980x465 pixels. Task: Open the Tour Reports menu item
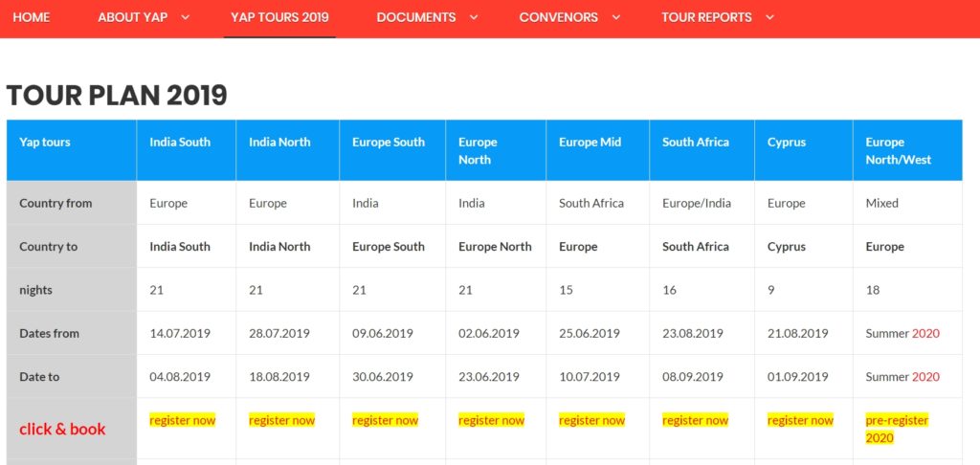click(x=706, y=17)
